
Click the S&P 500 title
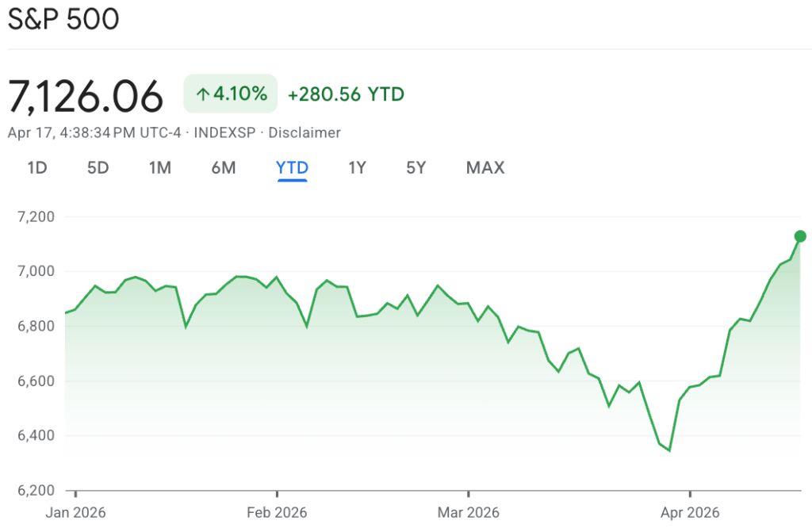click(63, 20)
